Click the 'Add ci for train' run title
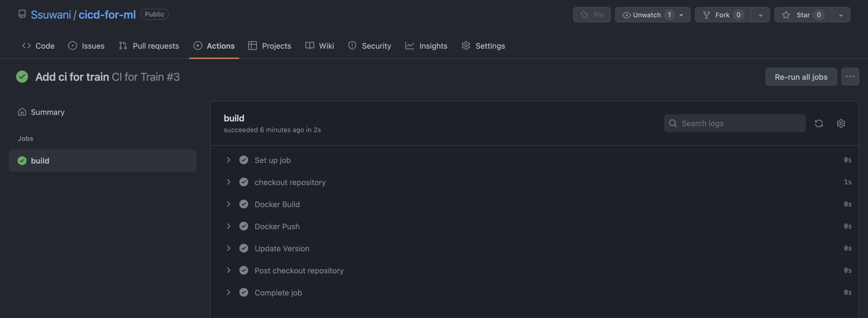The height and width of the screenshot is (318, 868). pos(72,77)
